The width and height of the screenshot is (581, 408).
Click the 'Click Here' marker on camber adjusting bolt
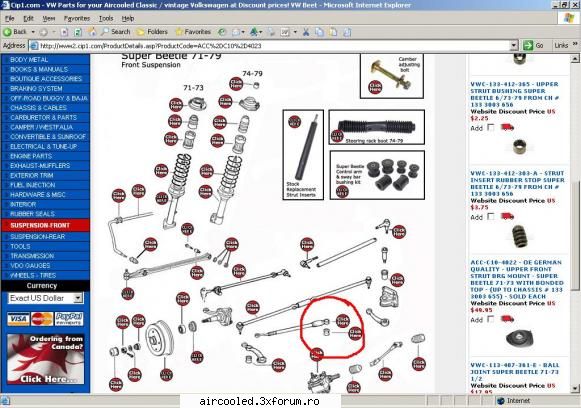click(x=375, y=87)
